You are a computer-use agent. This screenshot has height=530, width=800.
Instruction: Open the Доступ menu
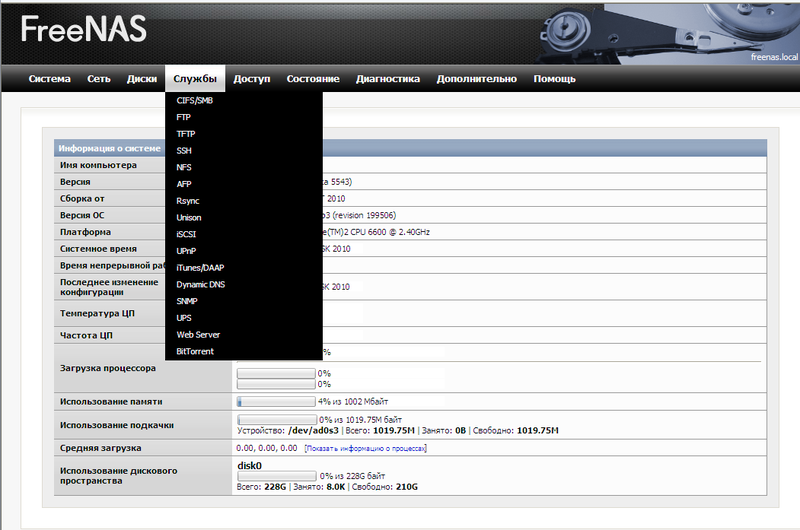pos(252,79)
